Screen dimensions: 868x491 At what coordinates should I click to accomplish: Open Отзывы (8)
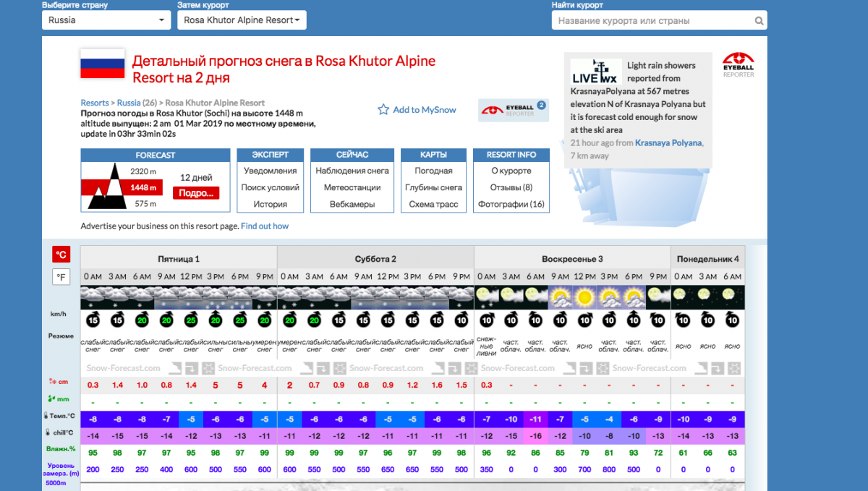click(511, 187)
